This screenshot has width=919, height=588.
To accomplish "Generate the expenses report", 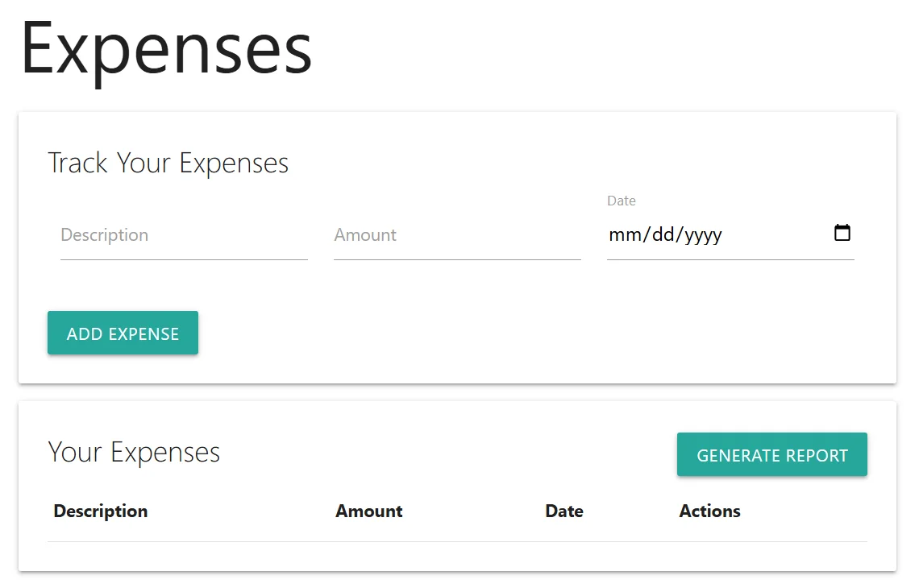I will (772, 454).
